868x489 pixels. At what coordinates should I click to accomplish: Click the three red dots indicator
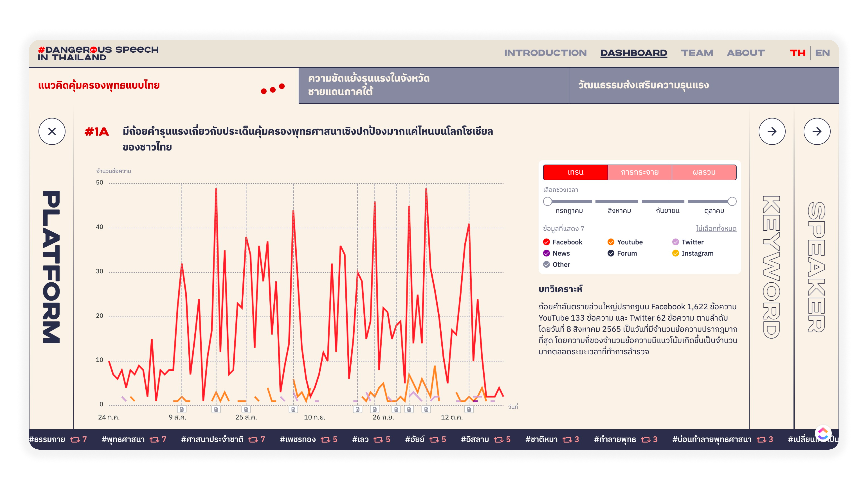pyautogui.click(x=273, y=89)
